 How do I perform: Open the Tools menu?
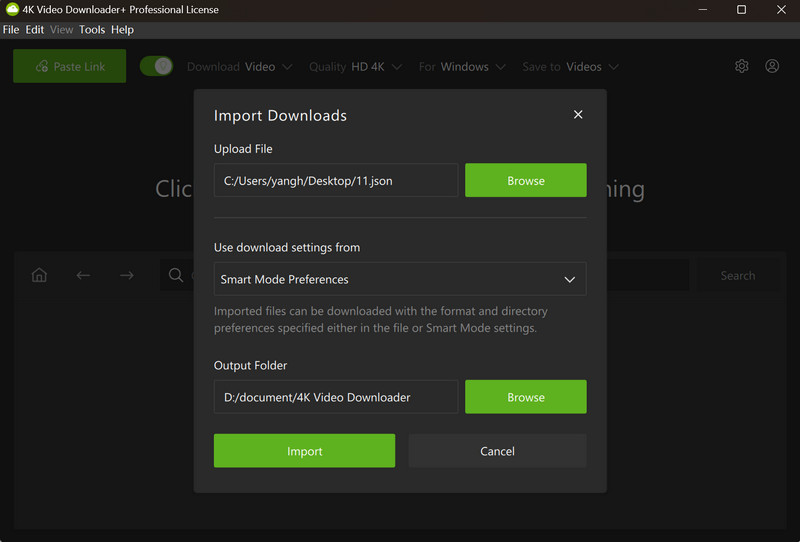pyautogui.click(x=92, y=30)
